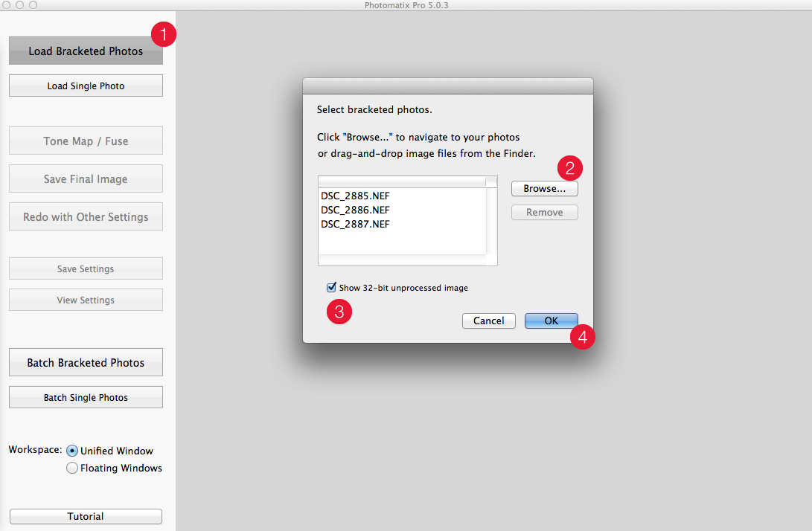
Task: Click the Load Bracketed Photos button
Action: 86,51
